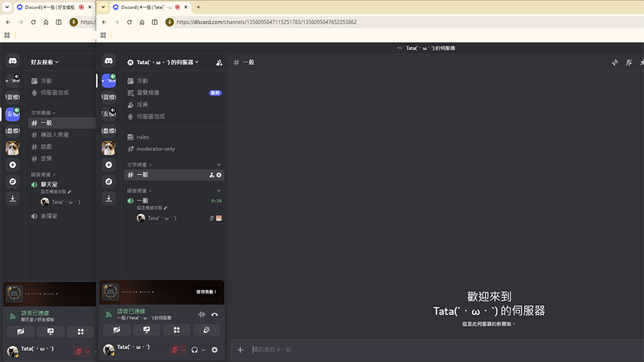Open attachment plus button beside message box
This screenshot has height=362, width=644.
pyautogui.click(x=240, y=350)
